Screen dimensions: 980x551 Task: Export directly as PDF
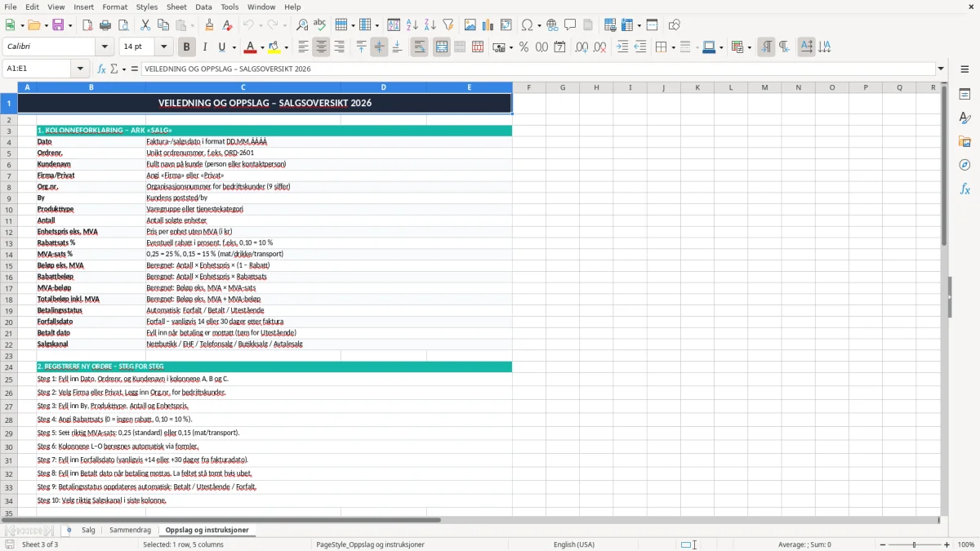87,25
